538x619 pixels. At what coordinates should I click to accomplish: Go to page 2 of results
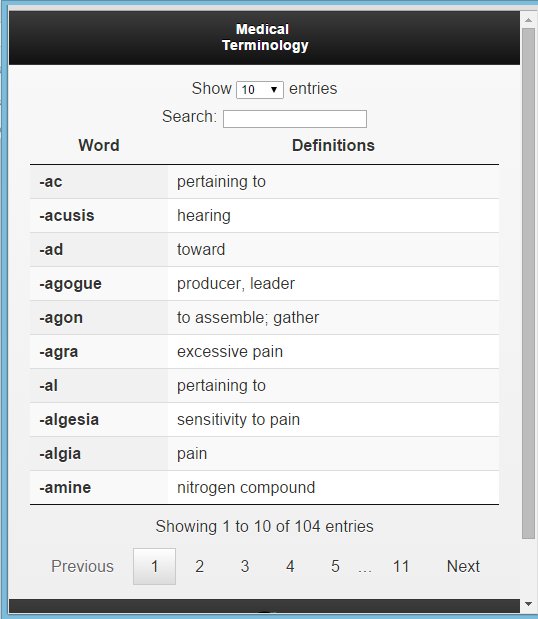tap(199, 566)
